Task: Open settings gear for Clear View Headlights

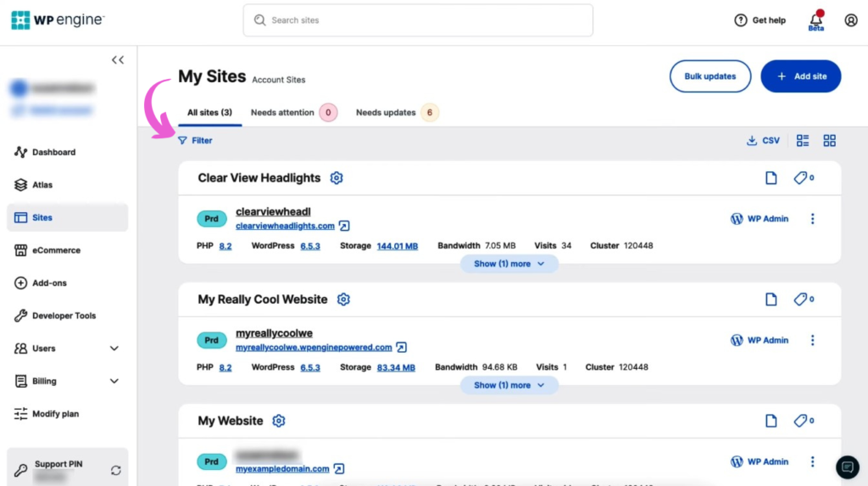Action: 337,178
